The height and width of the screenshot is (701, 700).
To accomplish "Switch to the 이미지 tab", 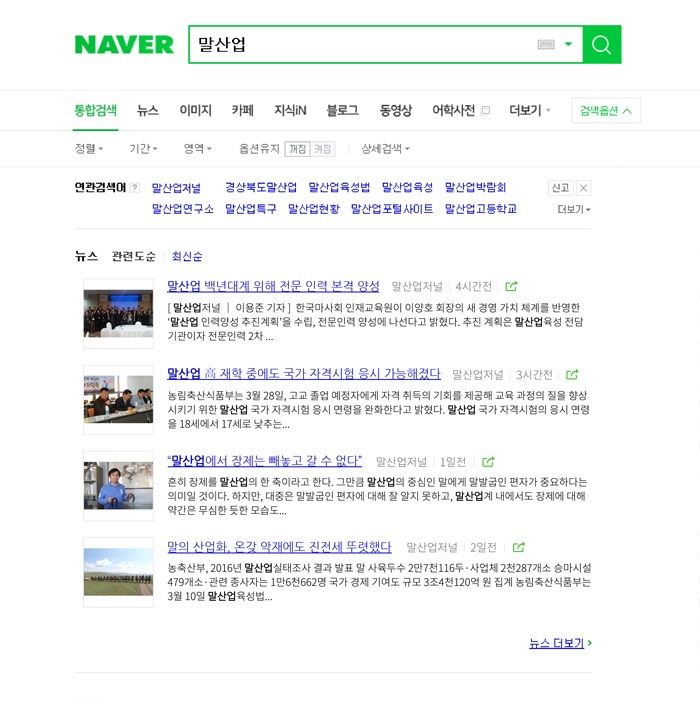I will click(x=195, y=110).
